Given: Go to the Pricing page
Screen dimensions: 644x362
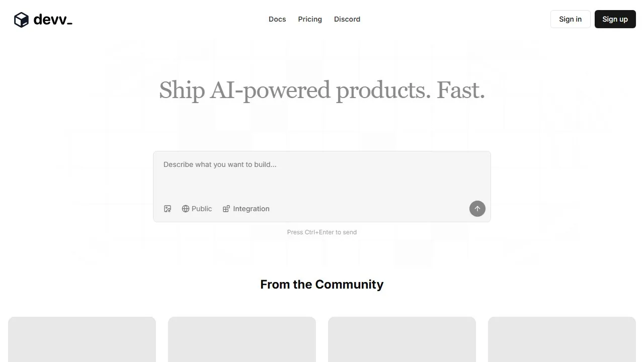Looking at the screenshot, I should (x=310, y=19).
